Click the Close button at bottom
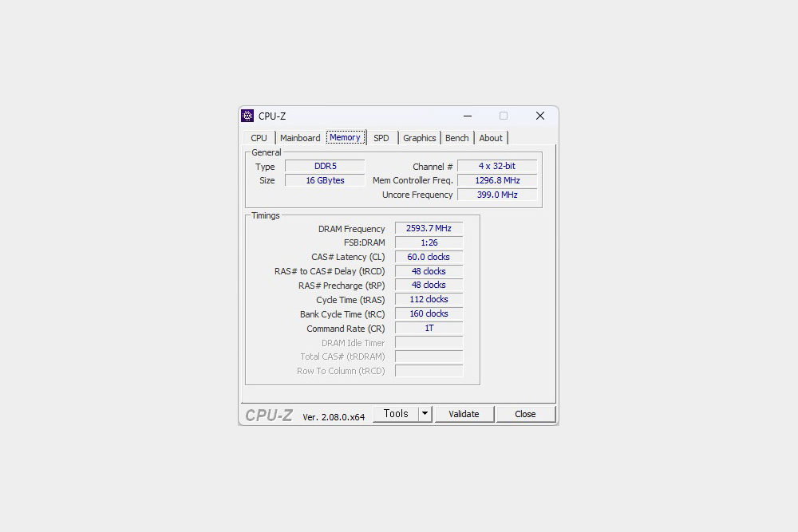The height and width of the screenshot is (532, 798). [525, 414]
